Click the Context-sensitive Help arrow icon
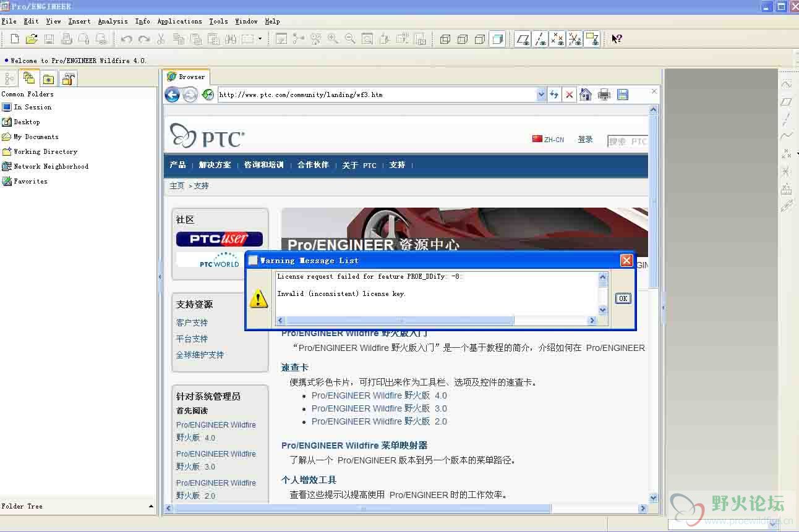Image resolution: width=799 pixels, height=532 pixels. point(617,39)
